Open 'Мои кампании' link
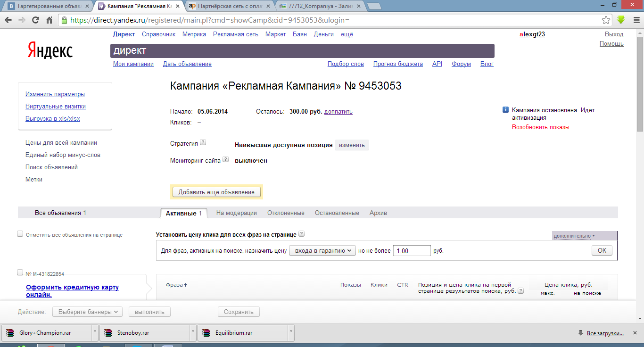 (x=133, y=64)
